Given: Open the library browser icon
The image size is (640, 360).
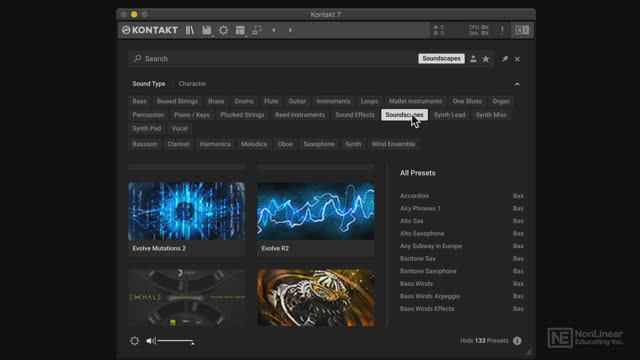Looking at the screenshot, I should tap(190, 30).
